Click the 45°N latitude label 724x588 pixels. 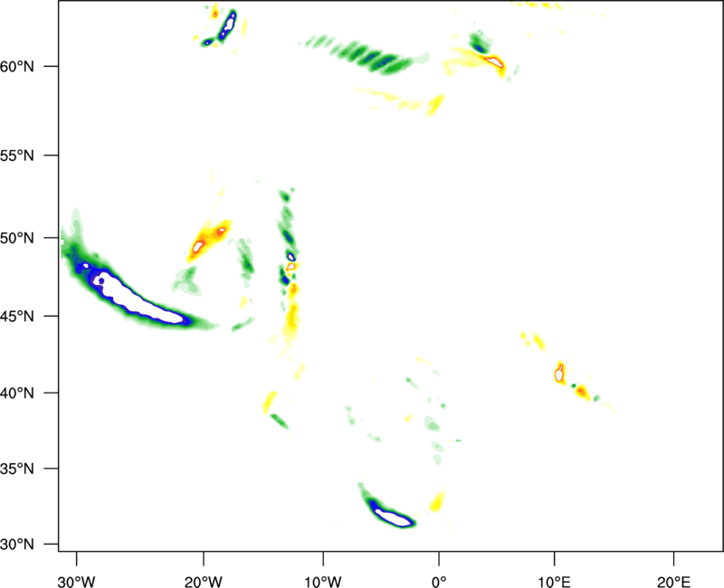coord(17,317)
